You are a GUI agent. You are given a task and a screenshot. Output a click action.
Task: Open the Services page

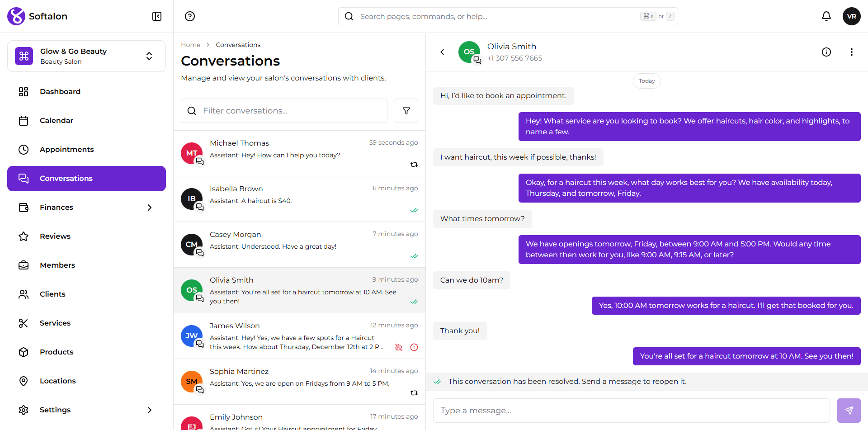(86, 323)
